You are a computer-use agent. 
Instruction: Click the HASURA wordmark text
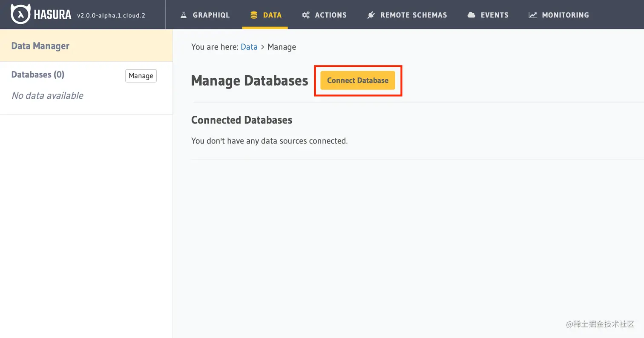click(52, 15)
